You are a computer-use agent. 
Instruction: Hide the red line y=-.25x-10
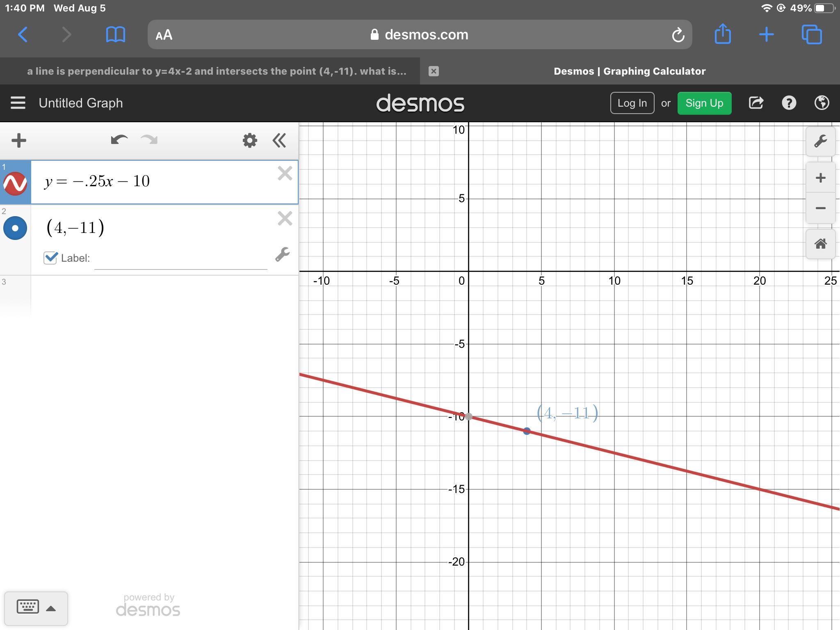(x=15, y=183)
